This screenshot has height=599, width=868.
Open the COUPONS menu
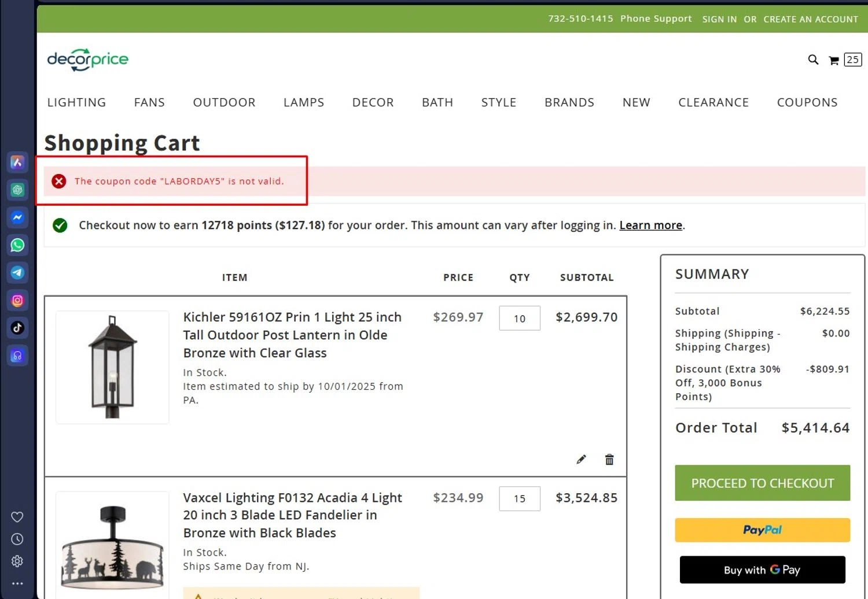pyautogui.click(x=807, y=102)
